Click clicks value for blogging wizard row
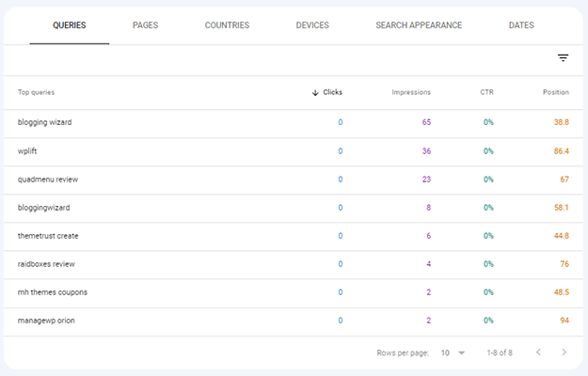 [x=341, y=122]
